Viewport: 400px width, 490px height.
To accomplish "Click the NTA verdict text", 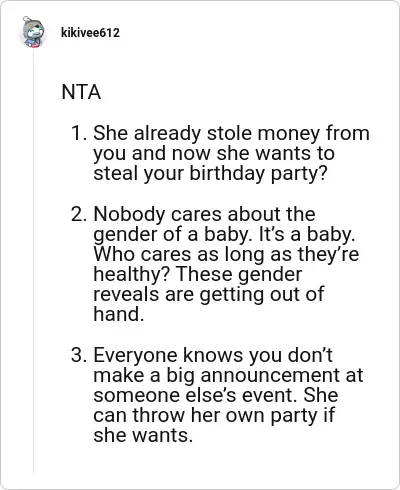I will (x=81, y=92).
